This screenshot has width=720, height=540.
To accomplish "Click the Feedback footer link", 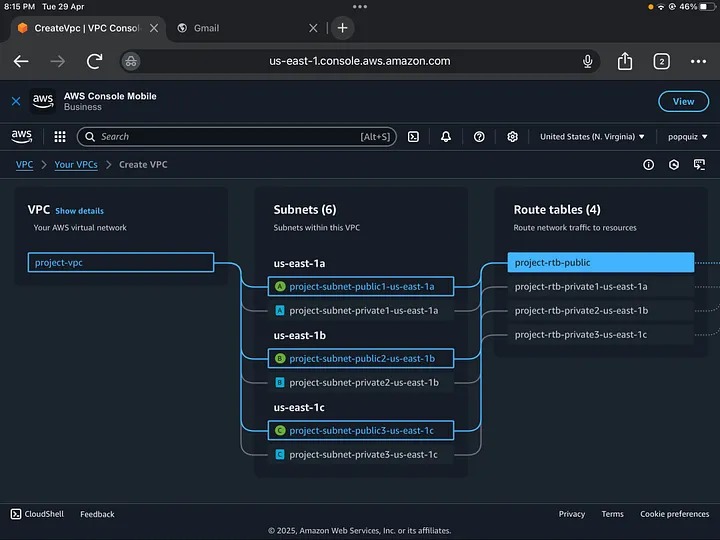I will coord(97,514).
